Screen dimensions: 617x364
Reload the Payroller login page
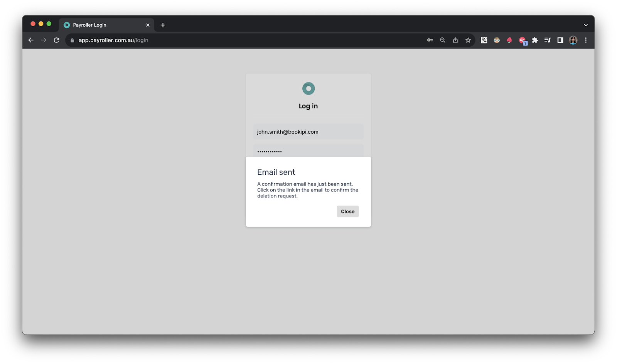click(56, 40)
